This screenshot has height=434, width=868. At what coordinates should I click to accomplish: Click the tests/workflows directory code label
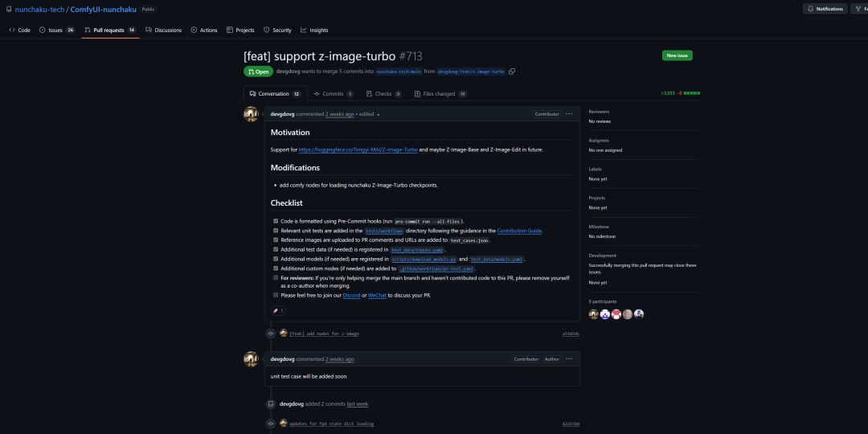click(x=383, y=231)
